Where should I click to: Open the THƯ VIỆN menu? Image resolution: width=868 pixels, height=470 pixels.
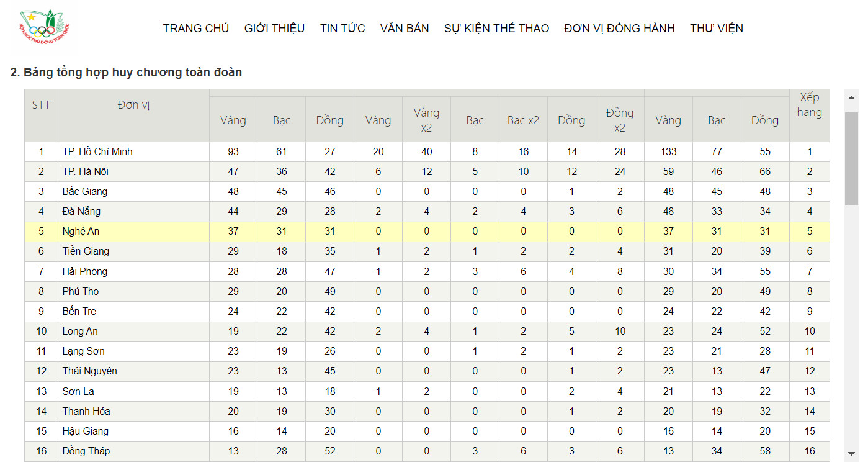pos(716,29)
